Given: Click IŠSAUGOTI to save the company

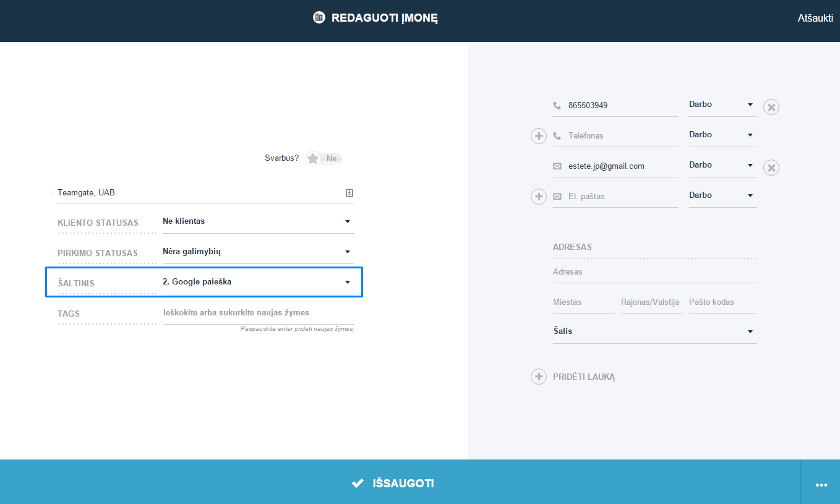Looking at the screenshot, I should tap(400, 482).
